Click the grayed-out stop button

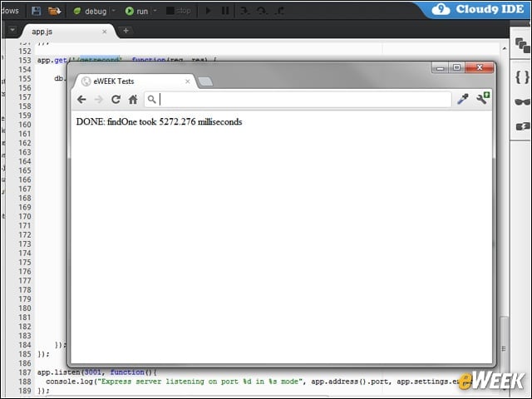179,11
